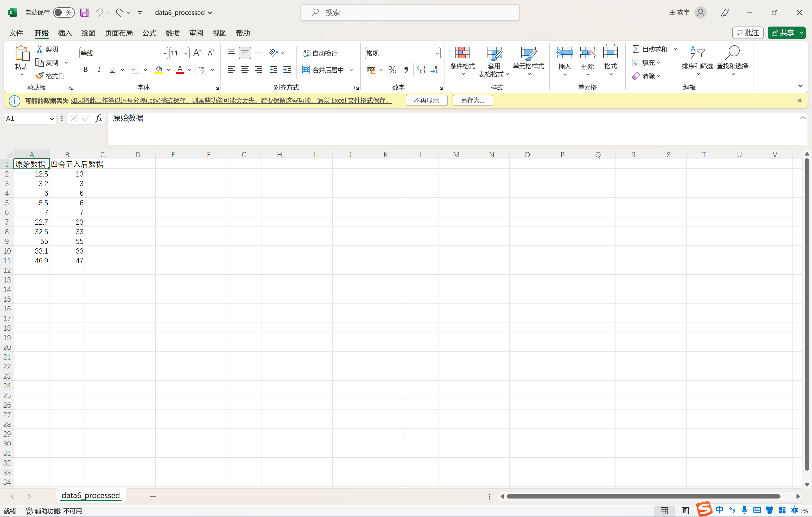Viewport: 812px width, 517px height.
Task: Expand the Name Box dropdown arrow
Action: 51,119
